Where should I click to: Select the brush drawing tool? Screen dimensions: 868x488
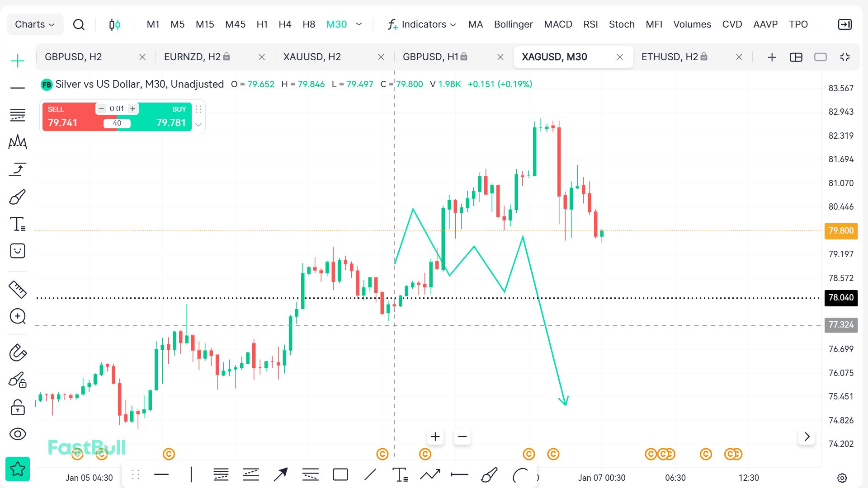18,197
